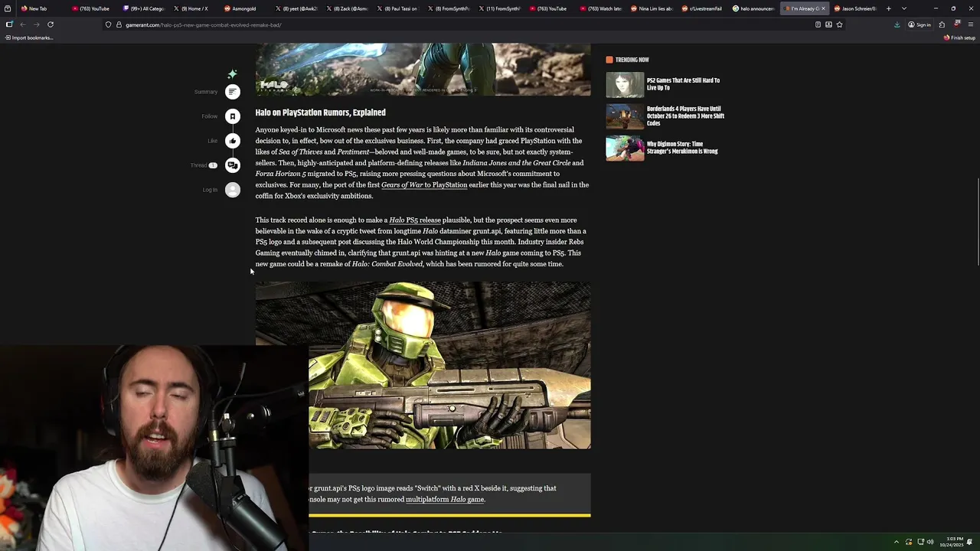Click the Like thumbs-up icon

pyautogui.click(x=233, y=141)
